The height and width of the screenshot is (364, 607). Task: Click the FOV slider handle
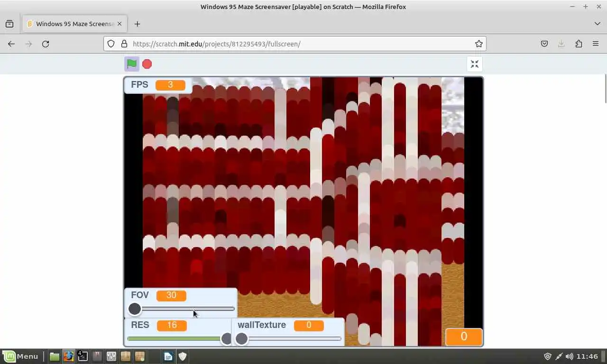(135, 309)
